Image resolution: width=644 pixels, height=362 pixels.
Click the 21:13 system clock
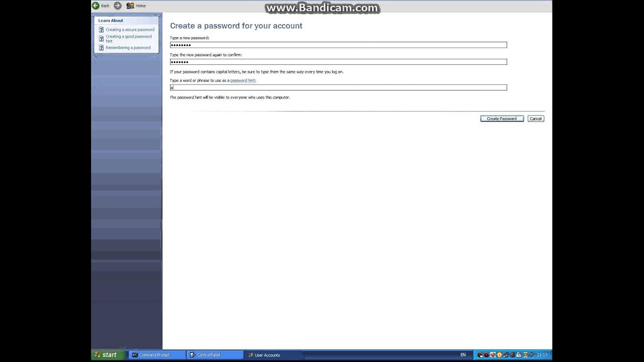(x=542, y=355)
